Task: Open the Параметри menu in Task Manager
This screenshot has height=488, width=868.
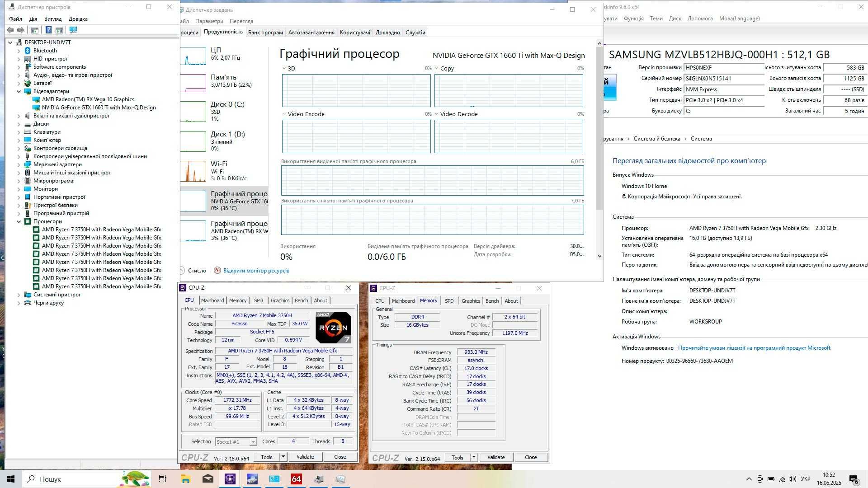Action: (209, 21)
